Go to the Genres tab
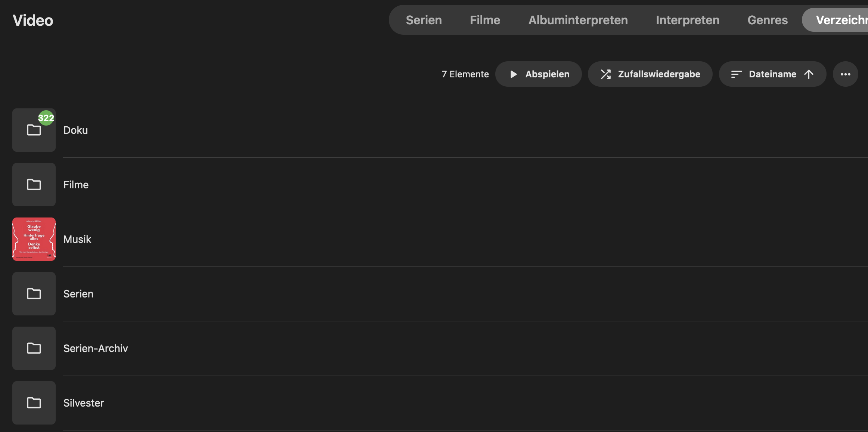The width and height of the screenshot is (868, 432). tap(768, 20)
